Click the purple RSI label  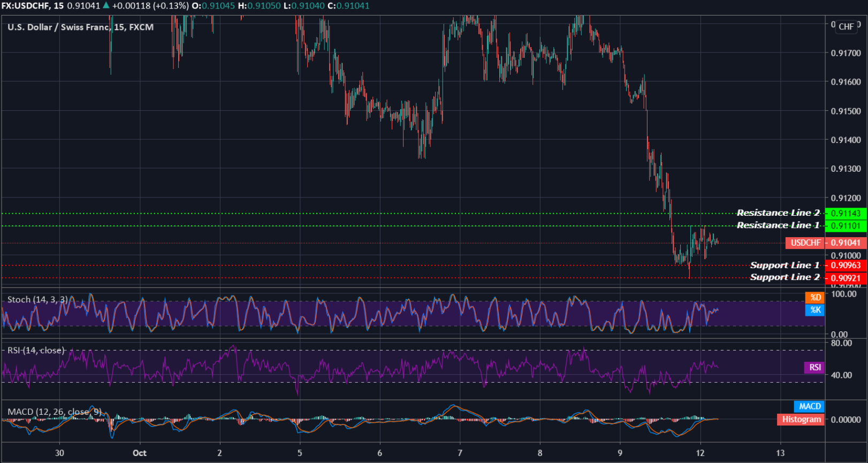pyautogui.click(x=814, y=367)
